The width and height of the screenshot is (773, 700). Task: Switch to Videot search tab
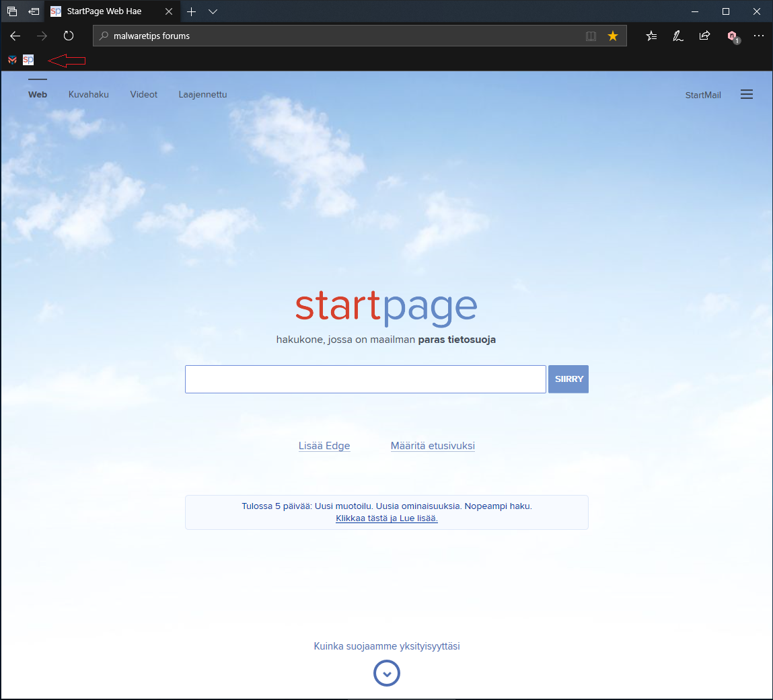pos(143,95)
